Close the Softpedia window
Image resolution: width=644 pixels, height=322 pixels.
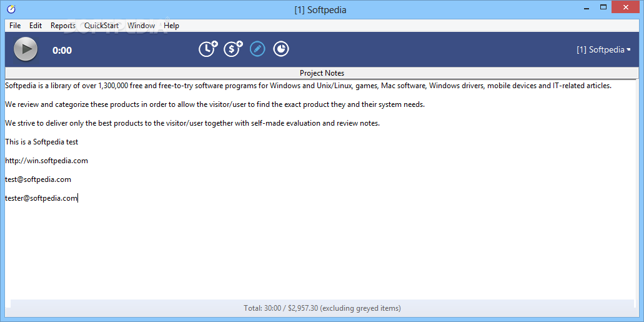626,7
